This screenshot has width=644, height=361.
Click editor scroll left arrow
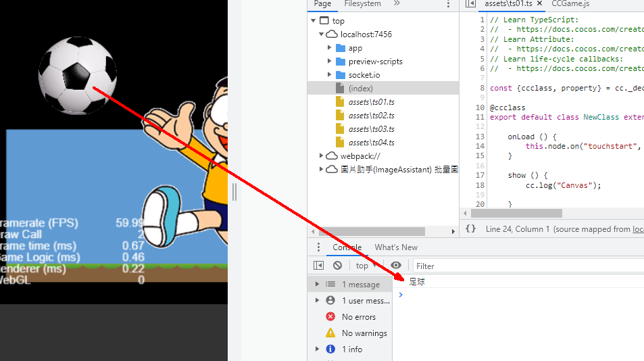(x=465, y=213)
